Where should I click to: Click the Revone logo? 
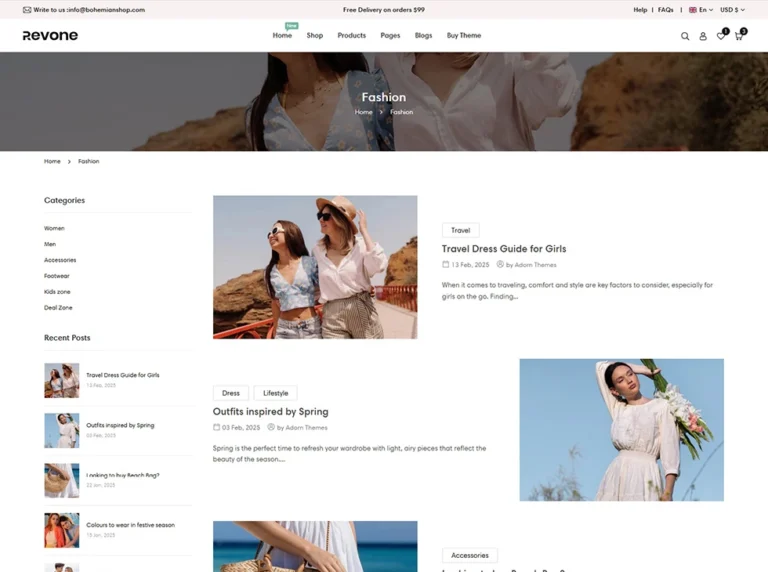tap(50, 35)
